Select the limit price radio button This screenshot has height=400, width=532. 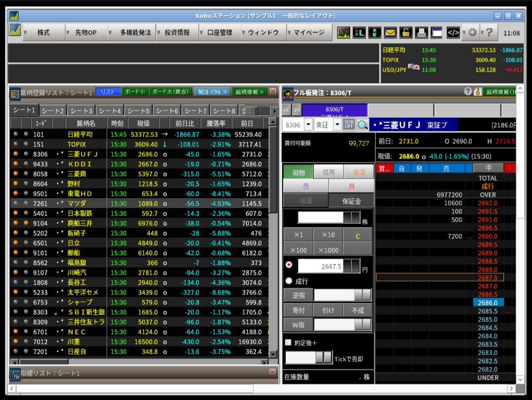289,265
